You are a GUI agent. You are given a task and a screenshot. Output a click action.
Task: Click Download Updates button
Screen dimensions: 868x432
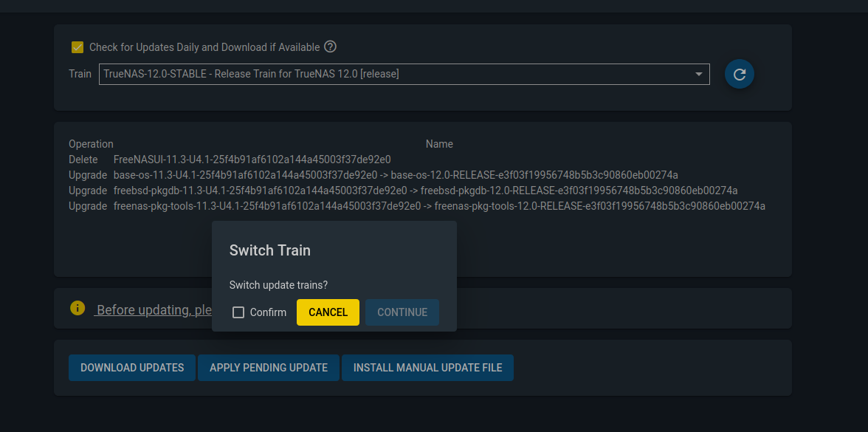click(131, 368)
